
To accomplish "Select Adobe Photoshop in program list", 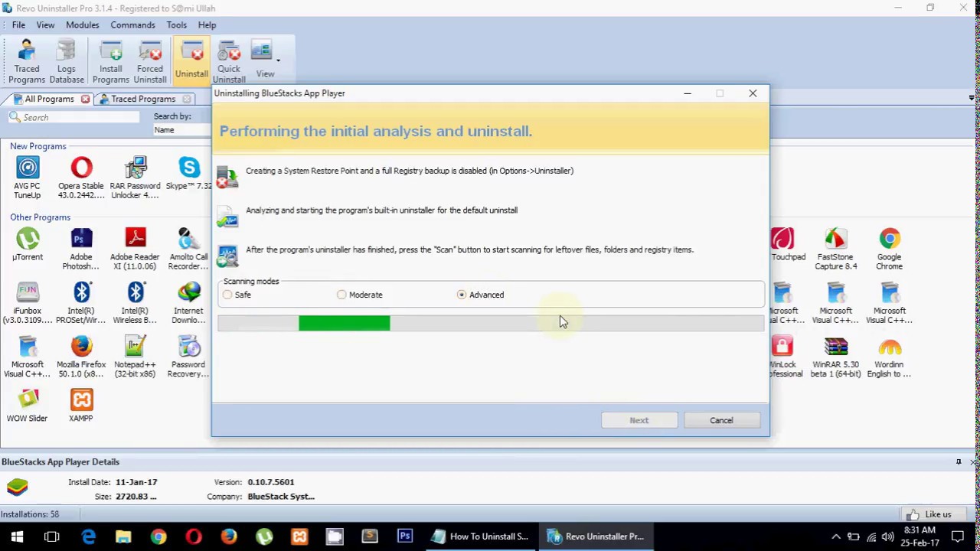I will click(81, 249).
